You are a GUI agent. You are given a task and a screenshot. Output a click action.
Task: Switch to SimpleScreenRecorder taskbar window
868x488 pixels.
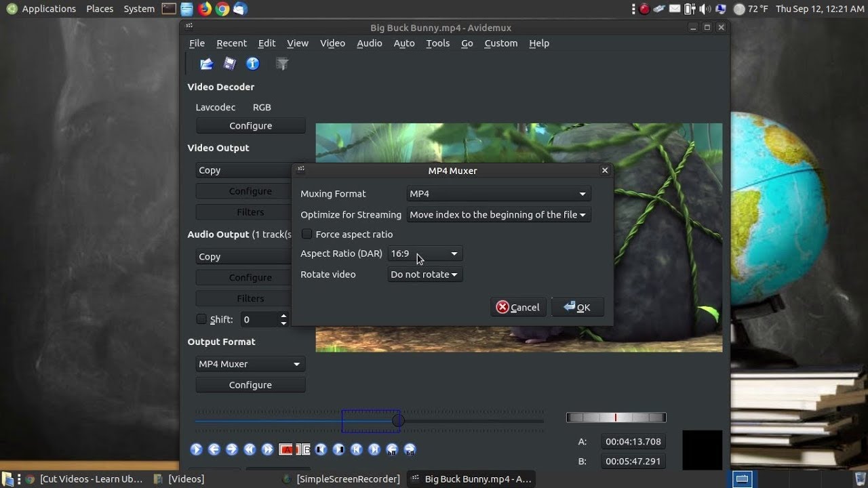[x=341, y=479]
